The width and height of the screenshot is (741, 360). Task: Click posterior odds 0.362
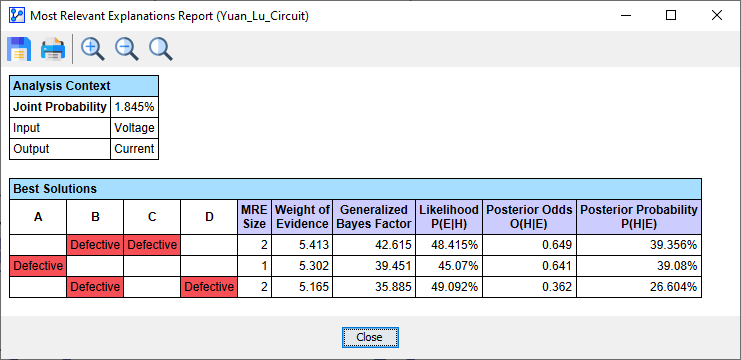click(x=529, y=287)
